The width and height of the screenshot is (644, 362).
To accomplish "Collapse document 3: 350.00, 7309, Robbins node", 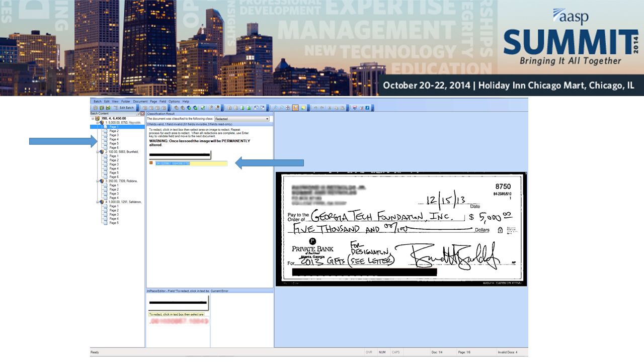I will pos(98,180).
